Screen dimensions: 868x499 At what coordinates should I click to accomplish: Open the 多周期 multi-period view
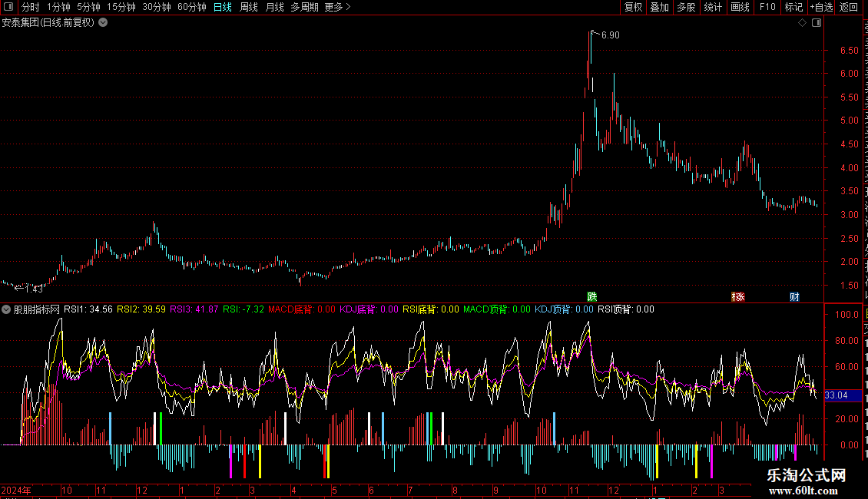click(304, 7)
